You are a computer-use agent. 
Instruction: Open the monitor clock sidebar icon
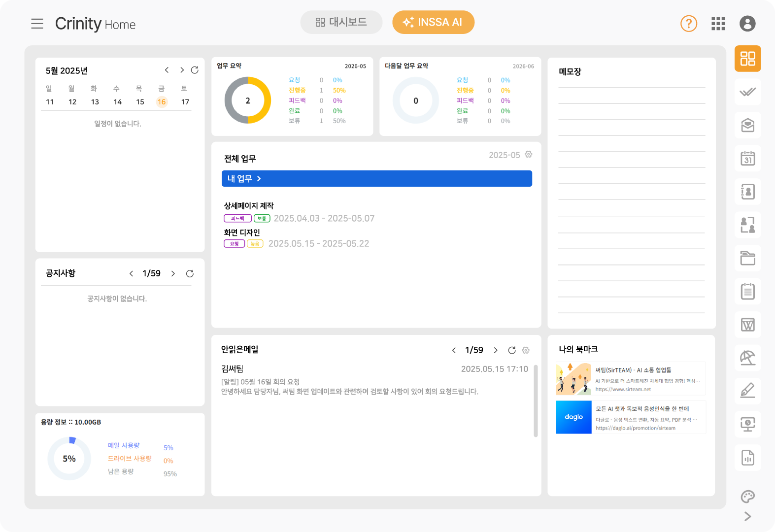tap(747, 424)
